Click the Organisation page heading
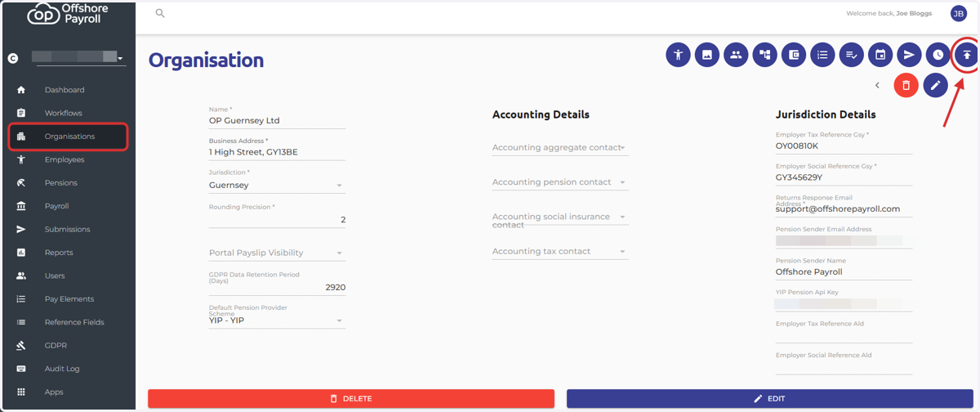Screen dimensions: 980x412 click(x=206, y=60)
